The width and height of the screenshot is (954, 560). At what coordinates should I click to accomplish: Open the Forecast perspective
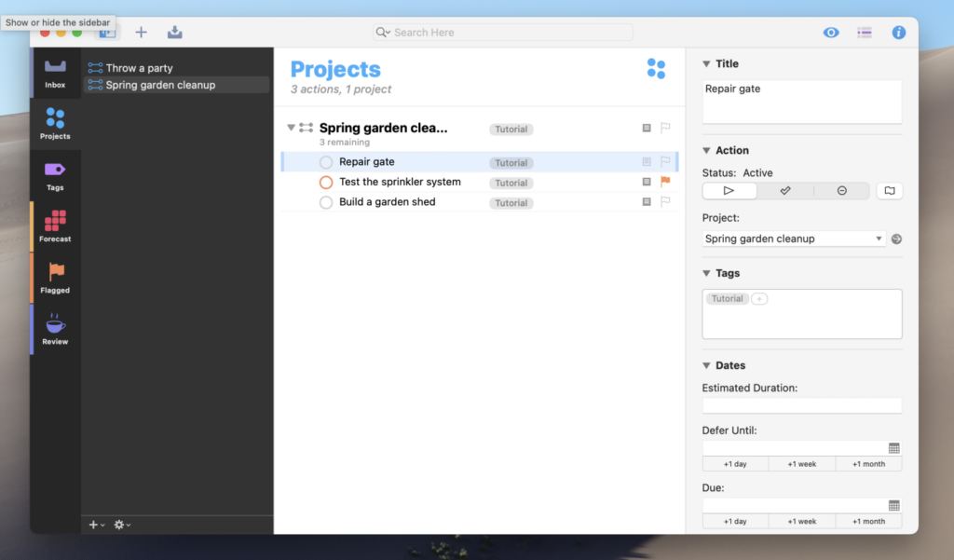point(55,227)
